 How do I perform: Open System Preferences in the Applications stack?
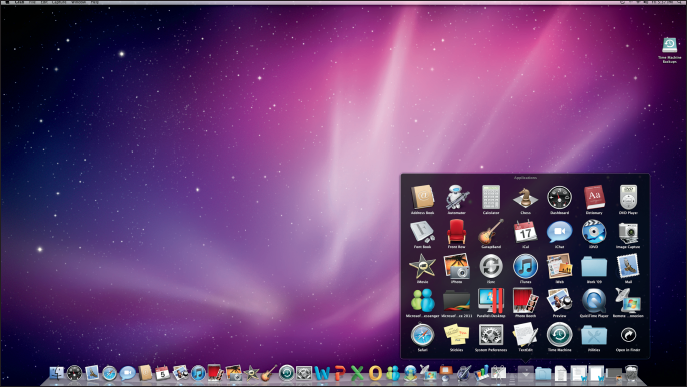491,335
